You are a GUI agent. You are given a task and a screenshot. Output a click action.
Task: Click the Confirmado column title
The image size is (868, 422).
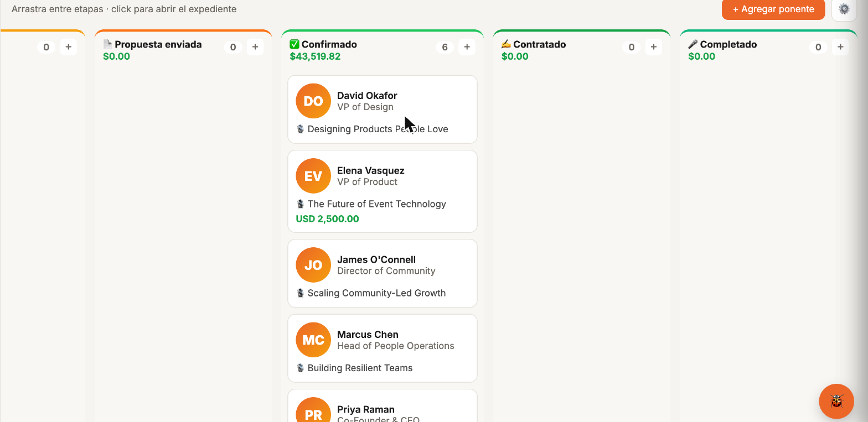[x=329, y=44]
